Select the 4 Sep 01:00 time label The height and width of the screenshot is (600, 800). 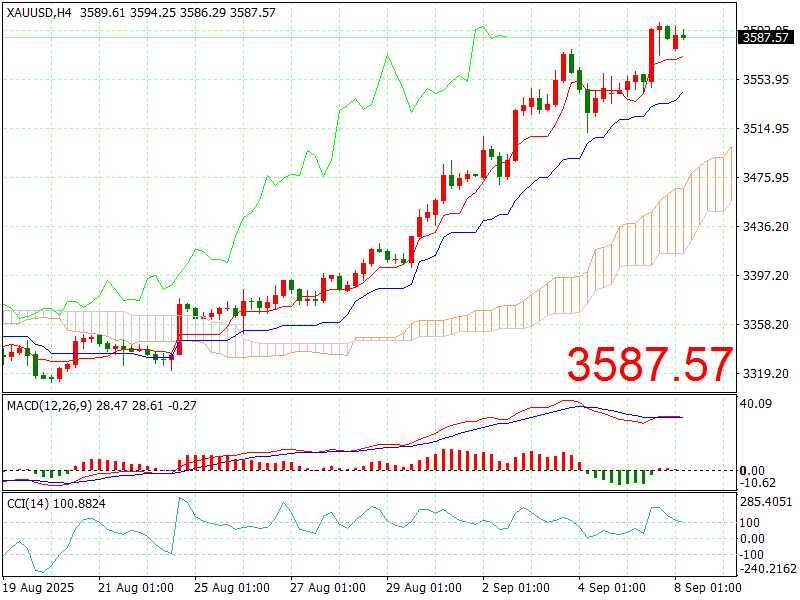(612, 588)
